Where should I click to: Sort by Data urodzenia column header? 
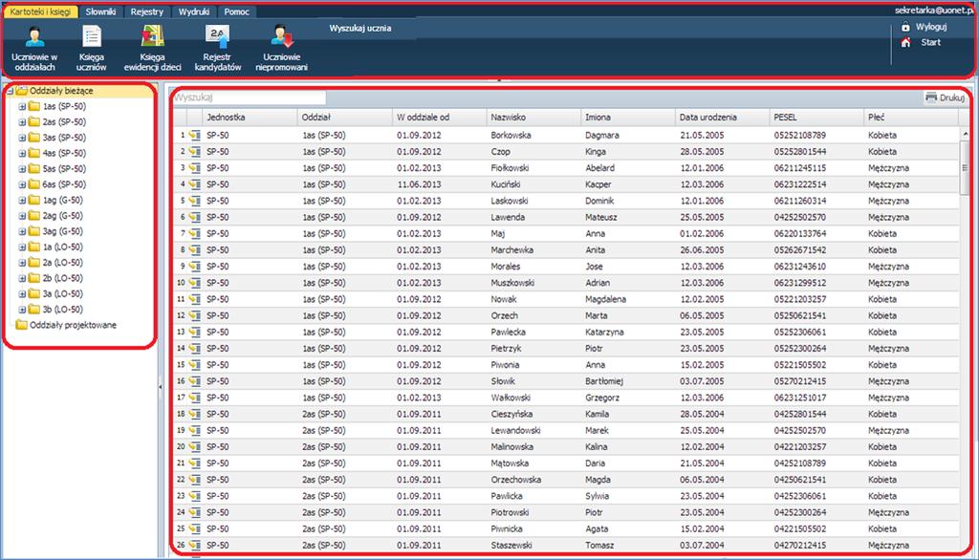click(x=722, y=118)
